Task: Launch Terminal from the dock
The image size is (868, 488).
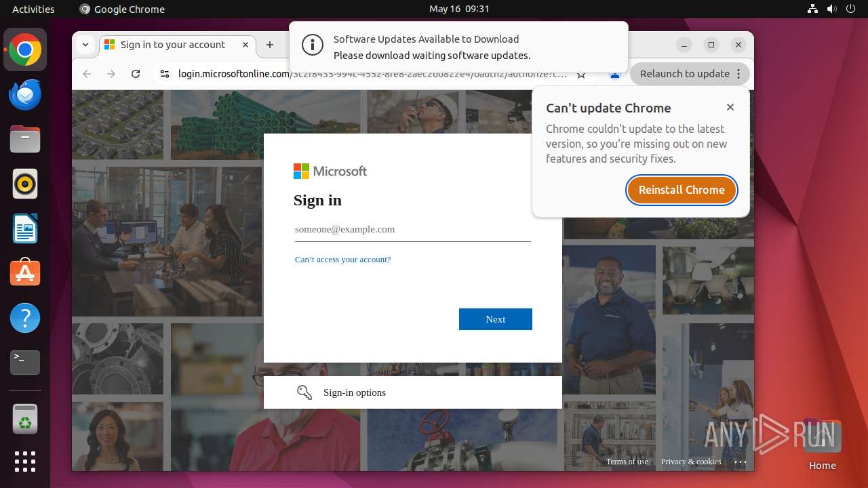Action: click(25, 363)
